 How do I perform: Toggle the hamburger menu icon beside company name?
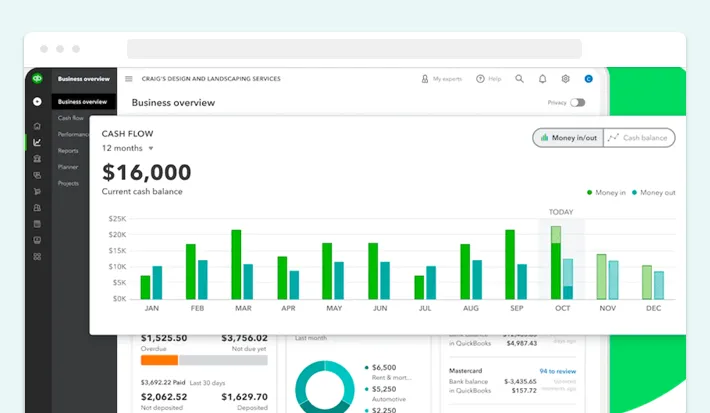129,79
